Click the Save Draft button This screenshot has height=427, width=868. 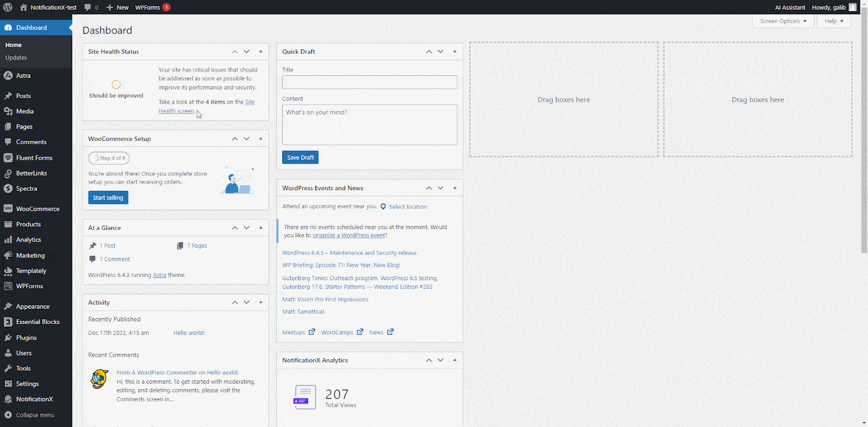(300, 157)
